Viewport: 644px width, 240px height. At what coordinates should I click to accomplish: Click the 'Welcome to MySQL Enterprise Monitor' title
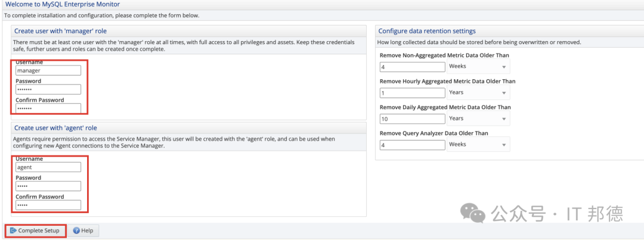tap(63, 5)
